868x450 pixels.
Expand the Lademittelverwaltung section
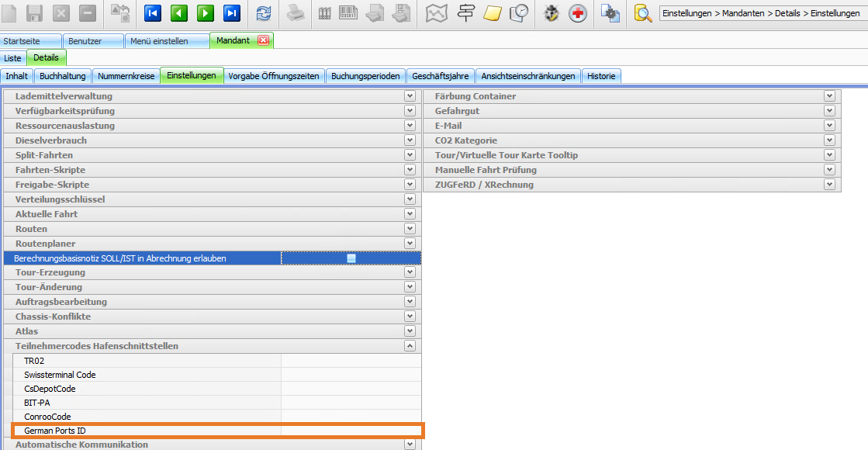click(x=410, y=96)
